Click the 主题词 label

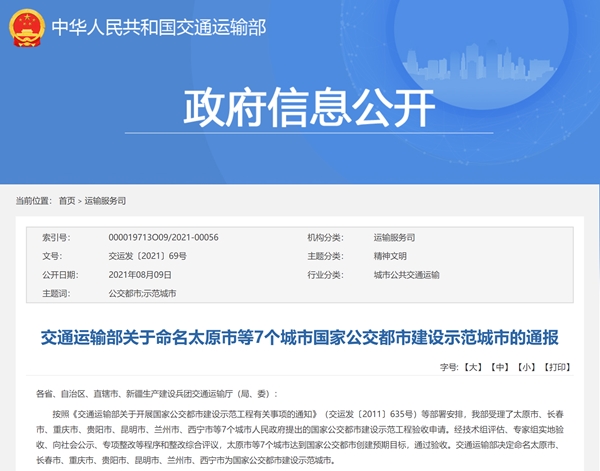pos(56,293)
